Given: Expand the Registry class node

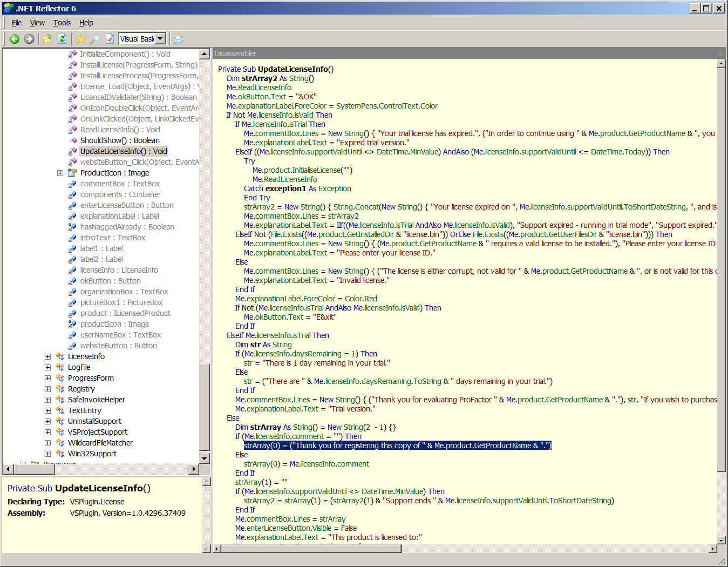Looking at the screenshot, I should (47, 389).
